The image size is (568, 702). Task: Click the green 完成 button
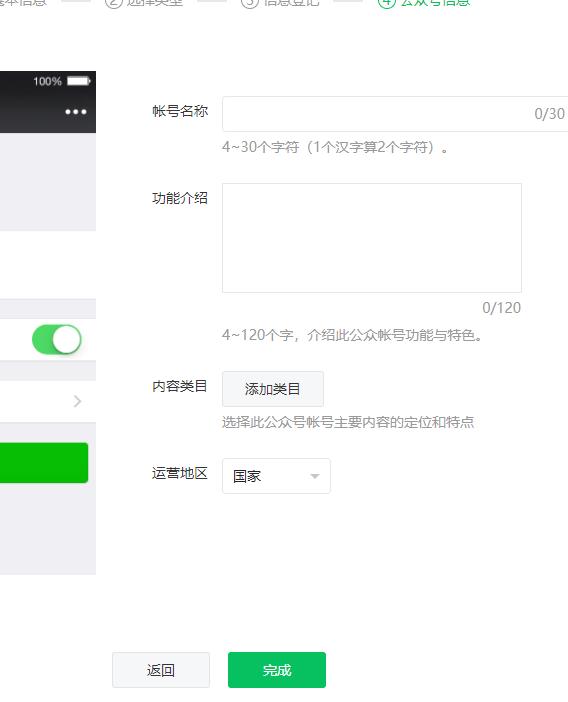click(x=277, y=670)
